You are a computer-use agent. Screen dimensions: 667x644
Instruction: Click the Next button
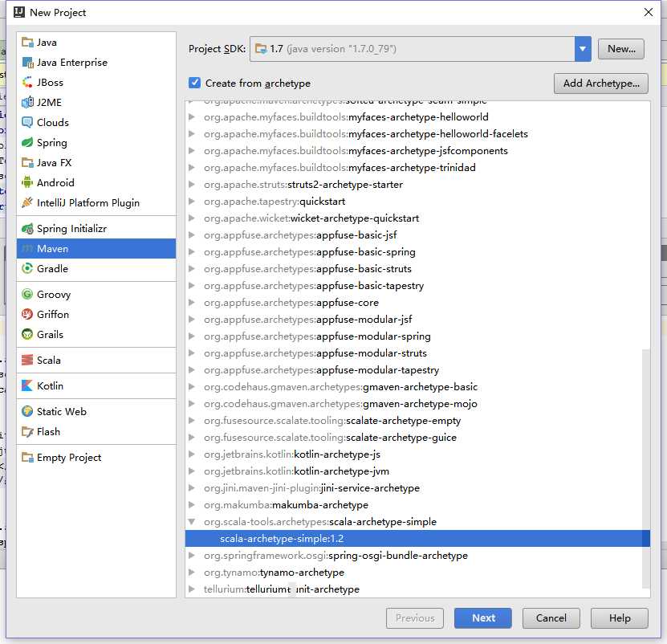coord(483,618)
